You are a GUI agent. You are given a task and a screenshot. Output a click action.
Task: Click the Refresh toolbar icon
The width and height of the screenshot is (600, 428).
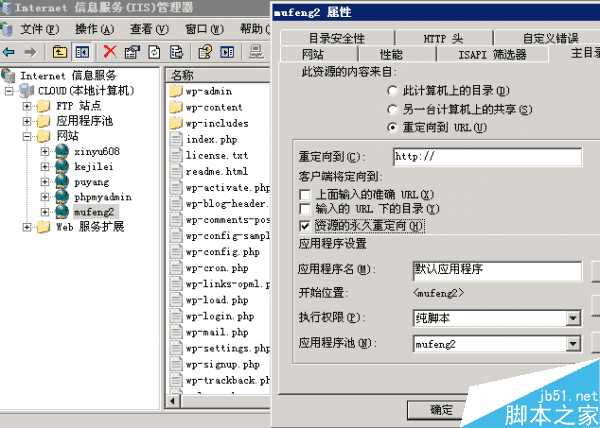click(x=155, y=51)
